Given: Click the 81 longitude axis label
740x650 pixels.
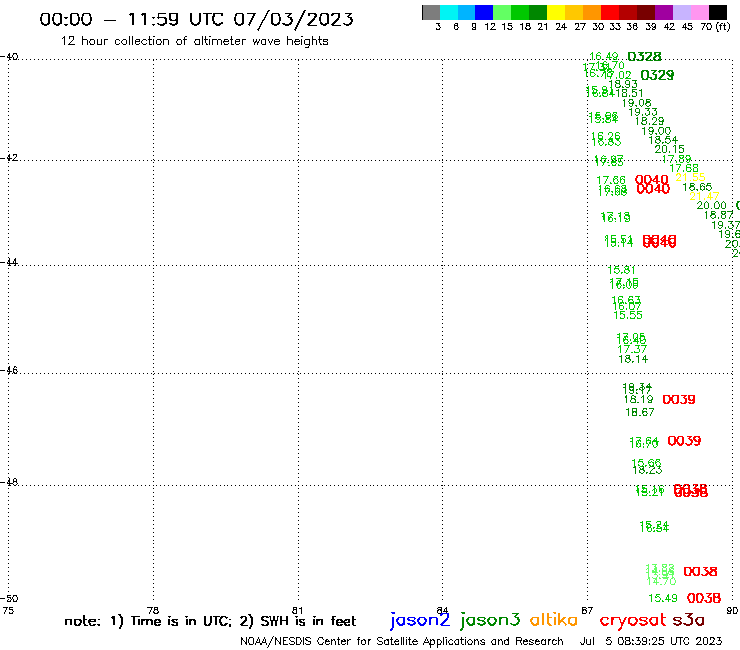Looking at the screenshot, I should [297, 610].
